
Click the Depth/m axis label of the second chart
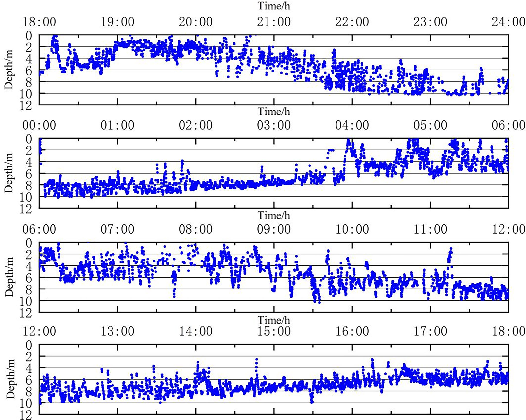[x=9, y=173]
